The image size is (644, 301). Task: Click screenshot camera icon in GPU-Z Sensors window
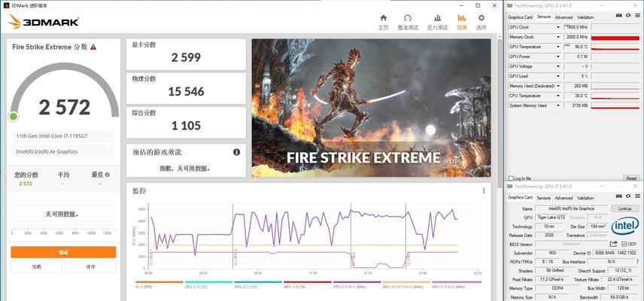[x=619, y=16]
